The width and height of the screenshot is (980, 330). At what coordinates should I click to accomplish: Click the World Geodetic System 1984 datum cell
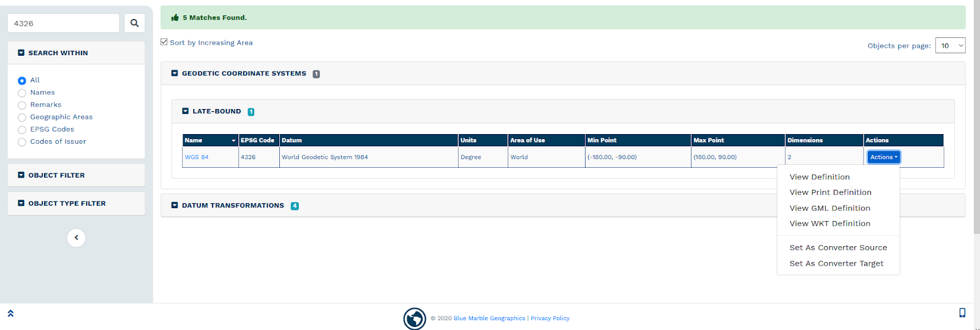click(369, 157)
